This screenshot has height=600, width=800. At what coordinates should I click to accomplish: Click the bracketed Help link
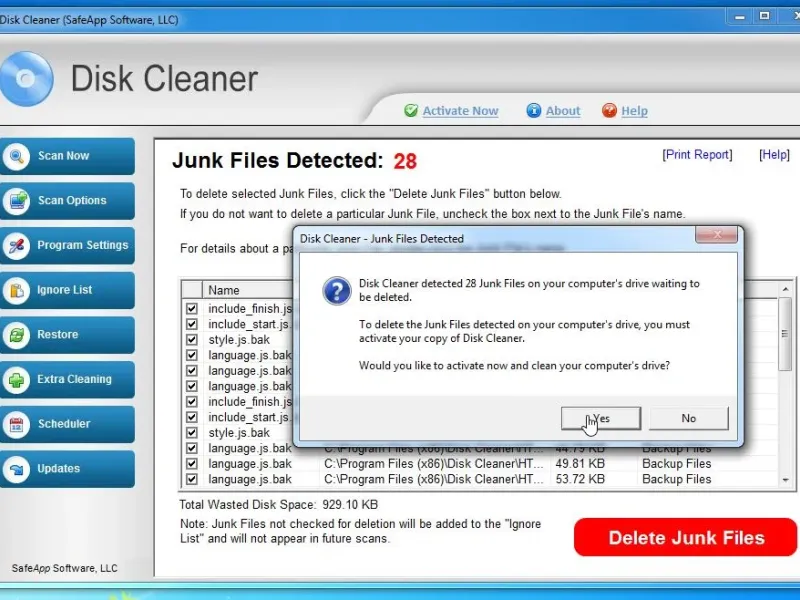[x=774, y=155]
